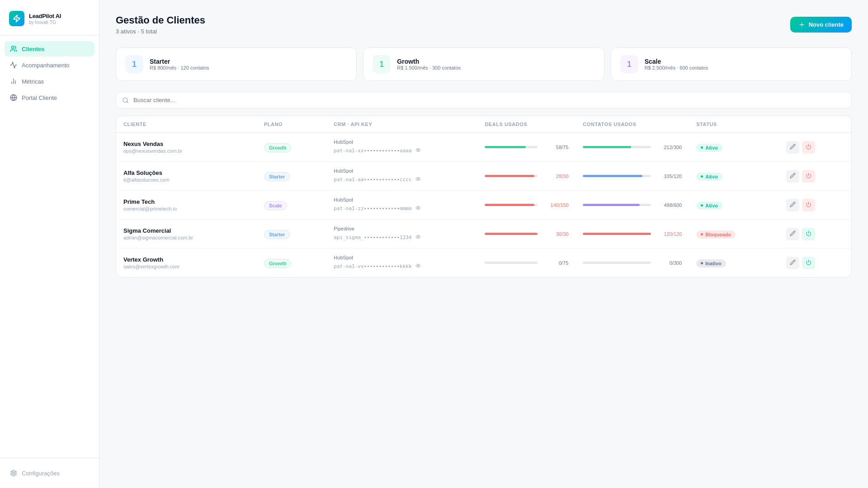Viewport: 868px width, 488px height.
Task: Edit the Alfa Soluções client
Action: click(793, 176)
